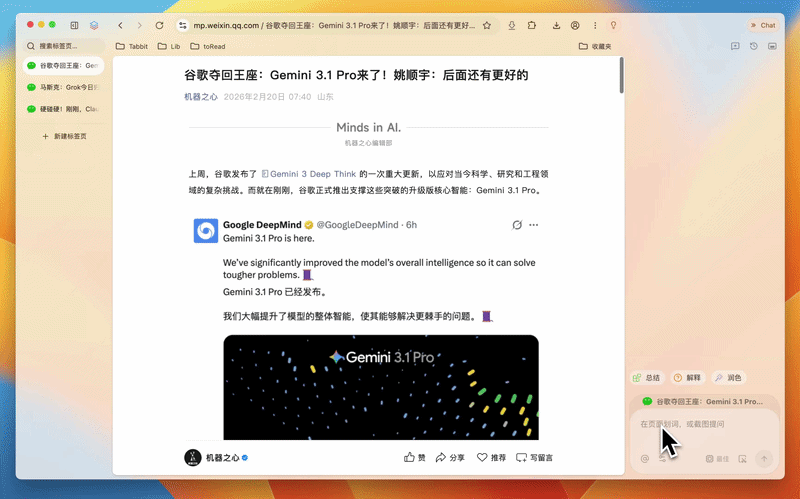Open the model selector labeled 最佳

pyautogui.click(x=717, y=459)
